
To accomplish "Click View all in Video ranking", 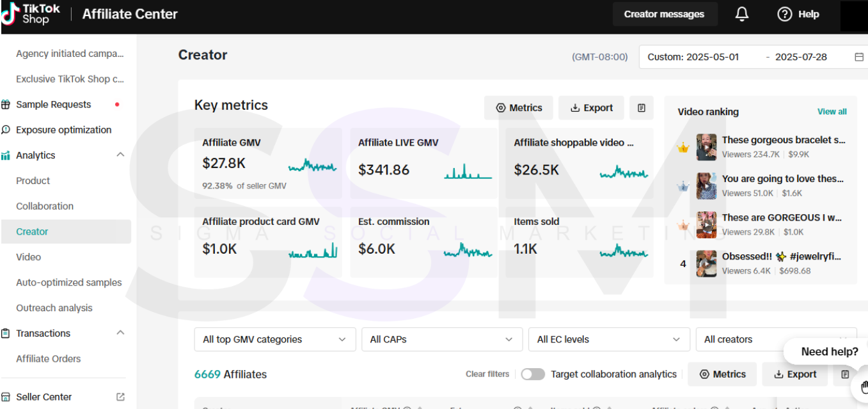I will (x=832, y=112).
